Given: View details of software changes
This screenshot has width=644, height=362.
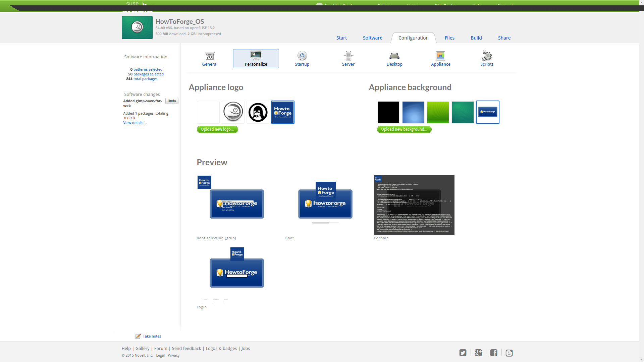Looking at the screenshot, I should coord(135,123).
